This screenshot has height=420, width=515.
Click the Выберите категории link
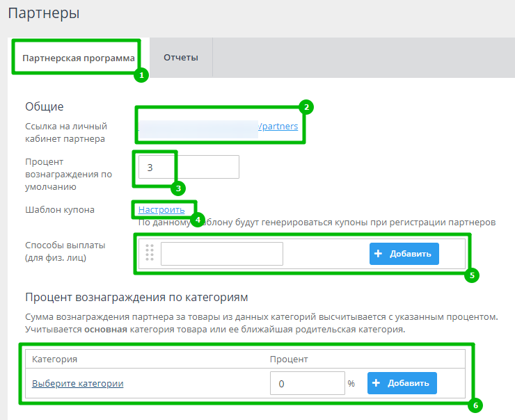click(x=78, y=383)
